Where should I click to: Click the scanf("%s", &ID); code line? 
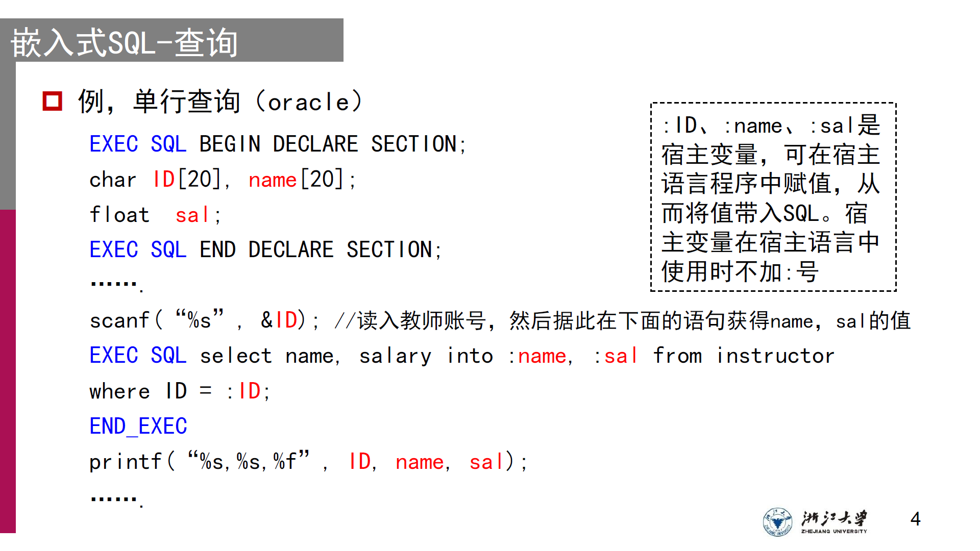[204, 320]
